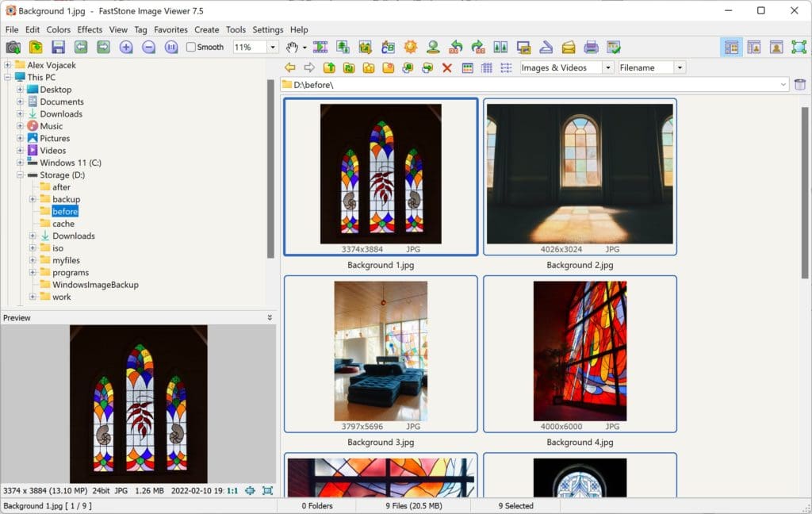Click the screen capture camera icon
The image size is (812, 514).
13,47
